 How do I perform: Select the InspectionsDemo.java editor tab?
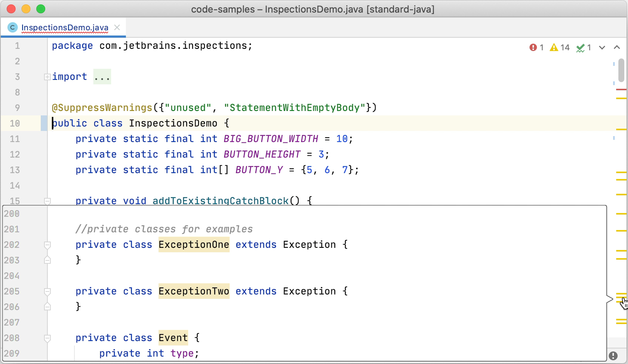pos(65,27)
